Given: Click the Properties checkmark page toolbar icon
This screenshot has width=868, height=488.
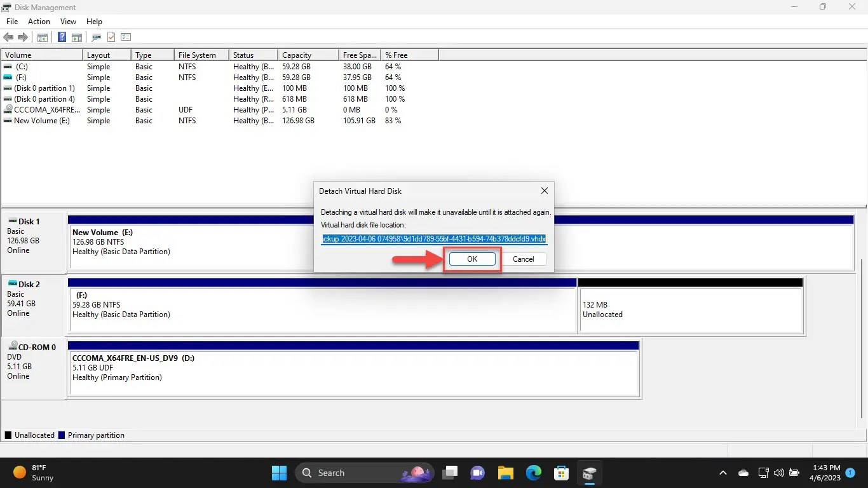Looking at the screenshot, I should click(x=111, y=37).
